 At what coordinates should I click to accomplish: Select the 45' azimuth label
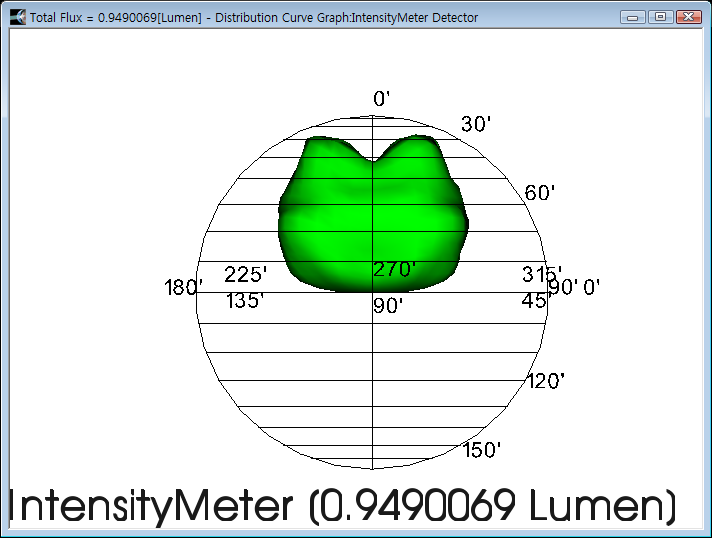coord(534,300)
